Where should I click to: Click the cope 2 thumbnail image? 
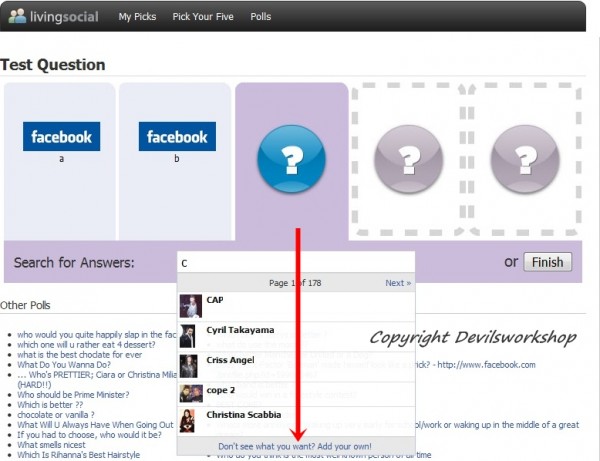click(x=191, y=394)
